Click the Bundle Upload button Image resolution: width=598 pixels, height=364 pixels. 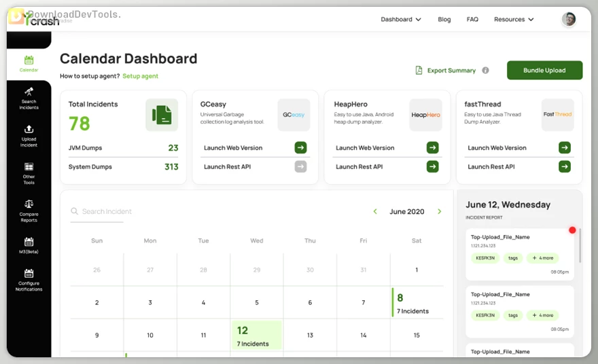(544, 70)
